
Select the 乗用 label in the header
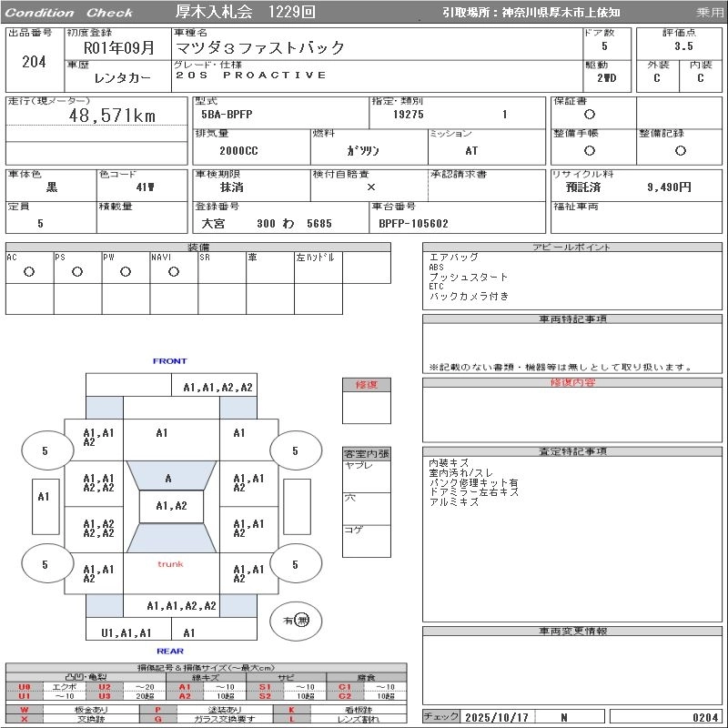click(x=710, y=13)
